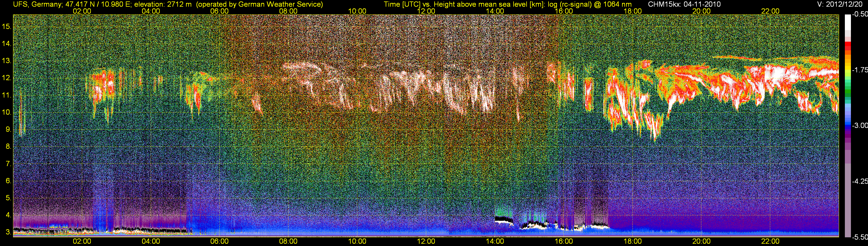Click the '08:00' label on the top time axis
Image resolution: width=868 pixels, height=246 pixels.
(x=288, y=11)
